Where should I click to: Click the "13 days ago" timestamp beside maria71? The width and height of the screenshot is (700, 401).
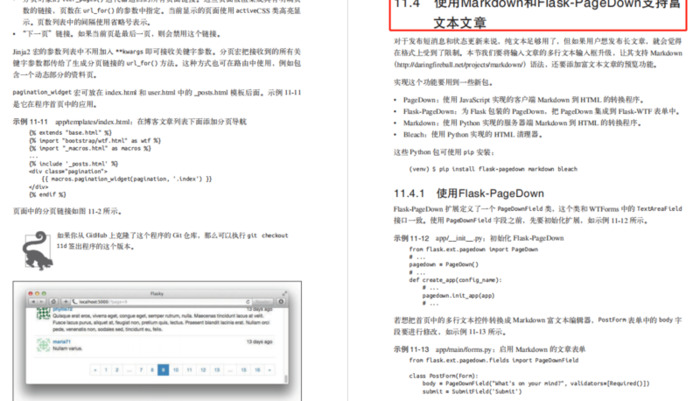click(x=259, y=342)
